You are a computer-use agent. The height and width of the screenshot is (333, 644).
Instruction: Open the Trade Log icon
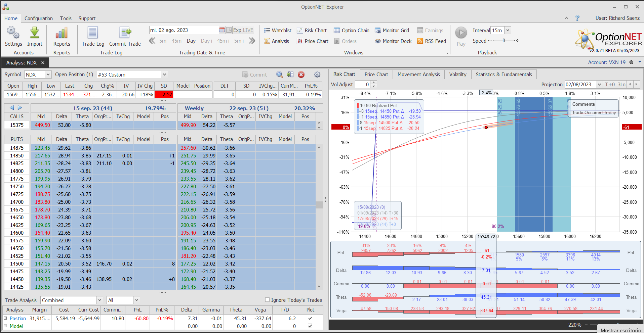pyautogui.click(x=93, y=33)
